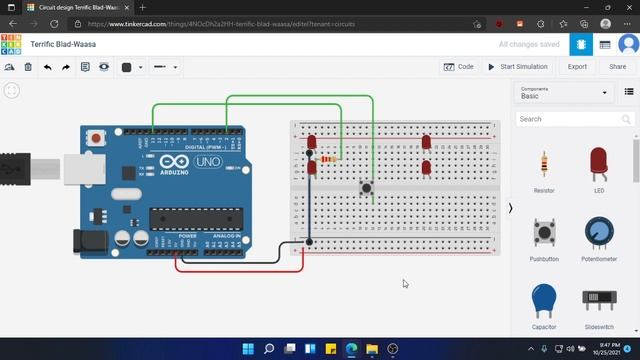Click the Share button
The height and width of the screenshot is (360, 640).
pyautogui.click(x=617, y=67)
